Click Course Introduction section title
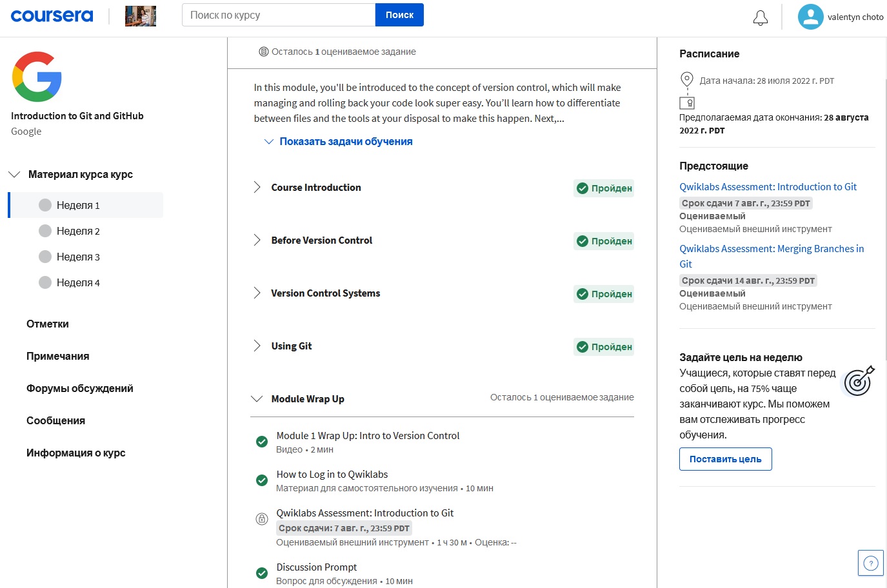Screen dimensions: 887x588 tap(316, 188)
